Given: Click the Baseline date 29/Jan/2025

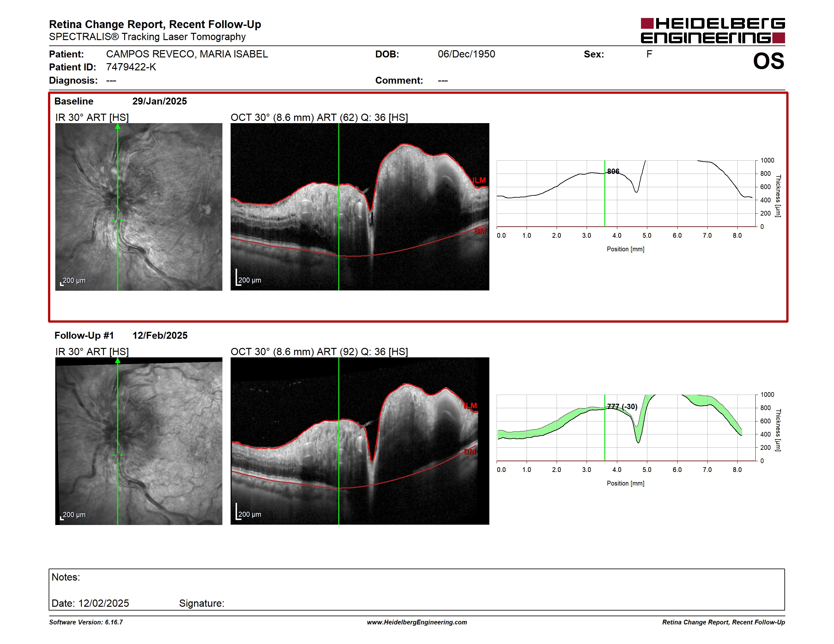Looking at the screenshot, I should (160, 101).
